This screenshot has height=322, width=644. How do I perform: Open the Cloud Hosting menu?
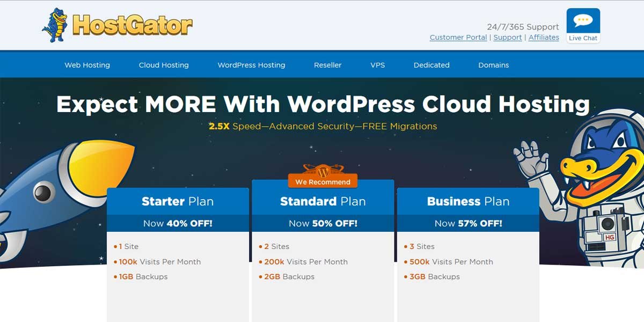coord(163,65)
